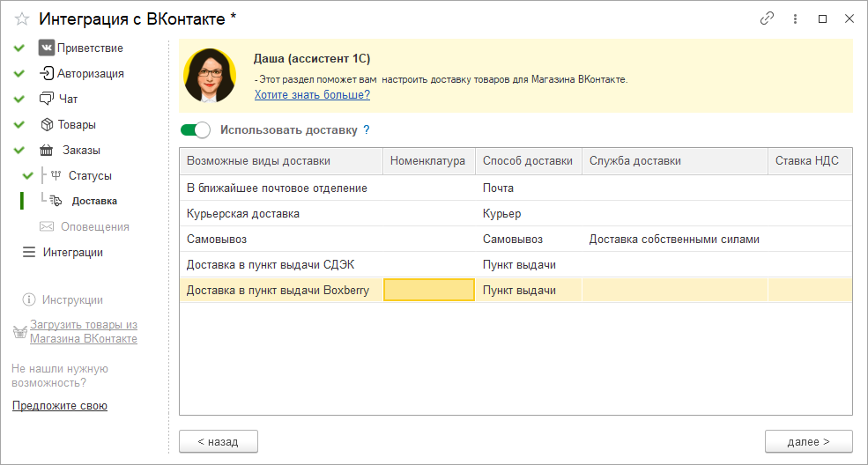
Task: Click the basket icon beside Загрузить товары
Action: click(20, 332)
